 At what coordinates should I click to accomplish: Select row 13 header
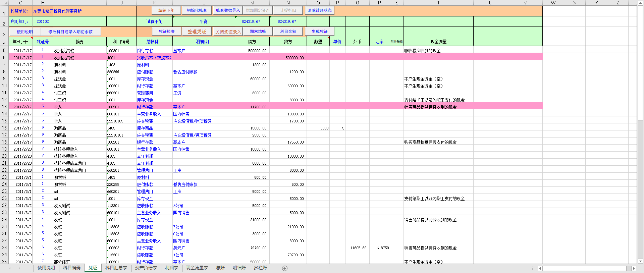click(4, 107)
